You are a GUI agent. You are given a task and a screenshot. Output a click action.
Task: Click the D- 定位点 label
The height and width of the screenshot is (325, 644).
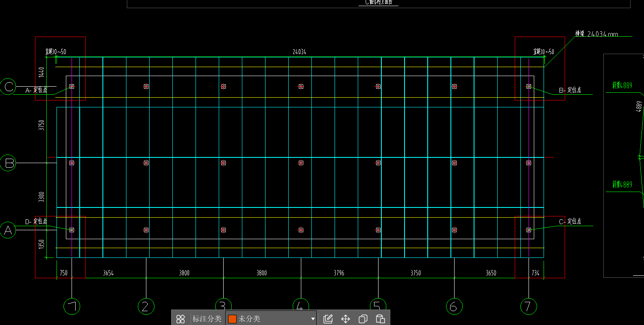36,221
